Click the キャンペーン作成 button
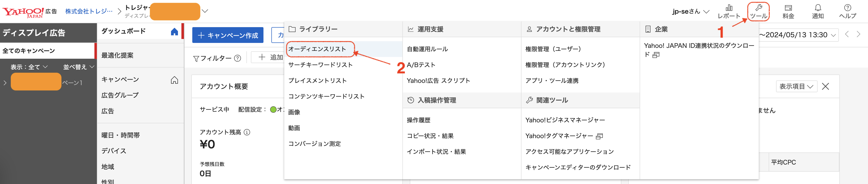 (x=227, y=35)
